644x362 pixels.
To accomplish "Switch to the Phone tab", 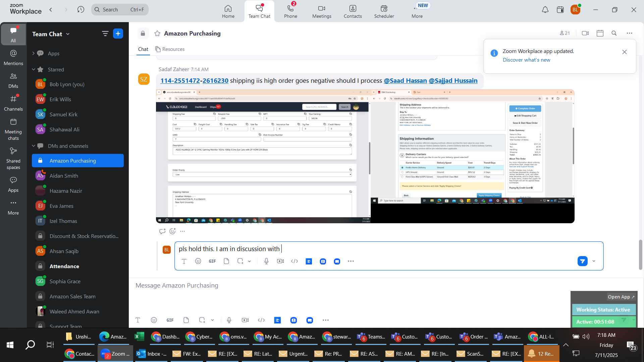I will click(x=290, y=11).
